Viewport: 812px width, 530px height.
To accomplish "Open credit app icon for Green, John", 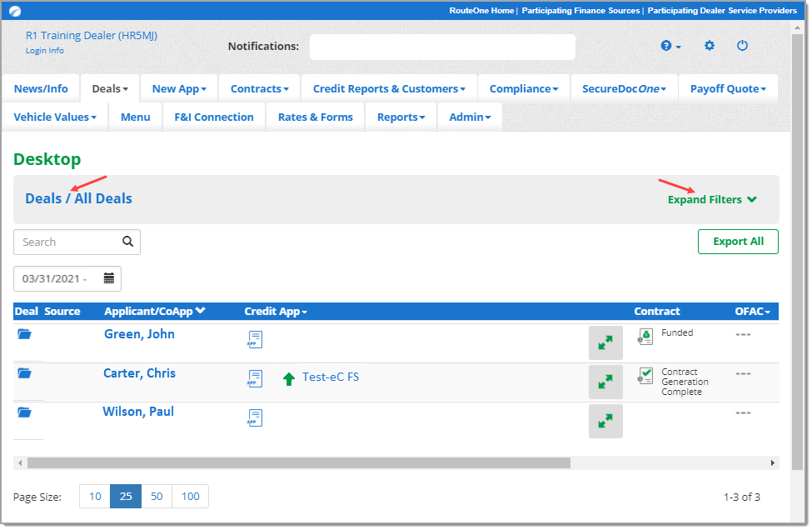I will 255,339.
